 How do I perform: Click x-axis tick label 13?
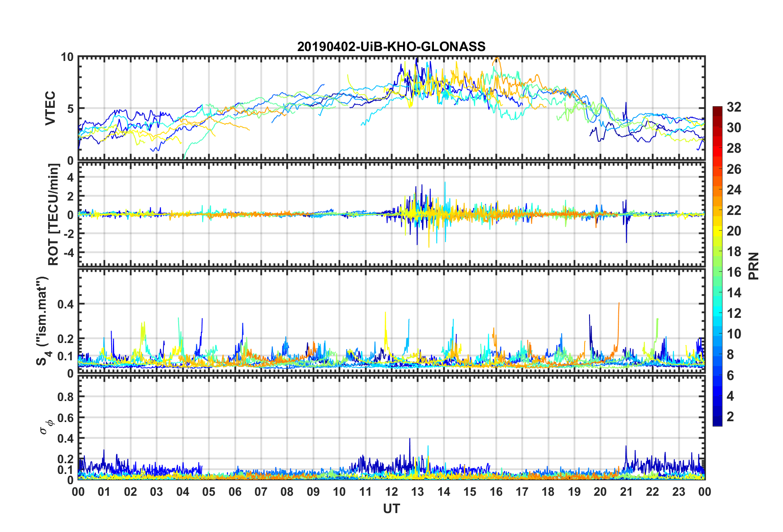[417, 492]
